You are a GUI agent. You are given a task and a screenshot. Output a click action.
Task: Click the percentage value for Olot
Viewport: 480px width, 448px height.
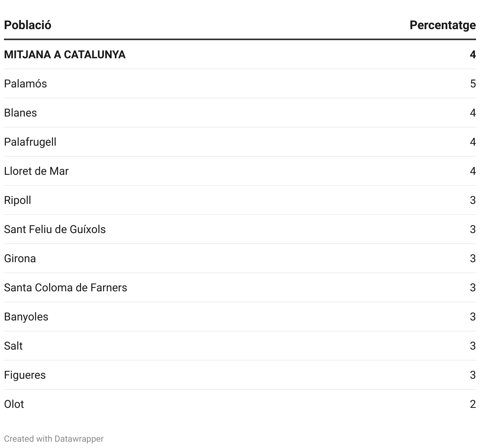(x=473, y=404)
